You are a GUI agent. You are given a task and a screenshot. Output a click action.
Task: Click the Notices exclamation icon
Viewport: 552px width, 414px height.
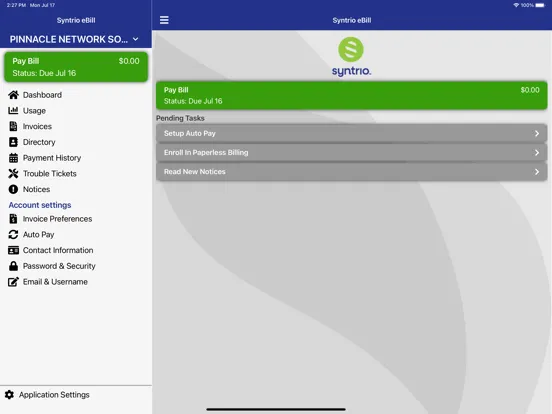tap(13, 189)
